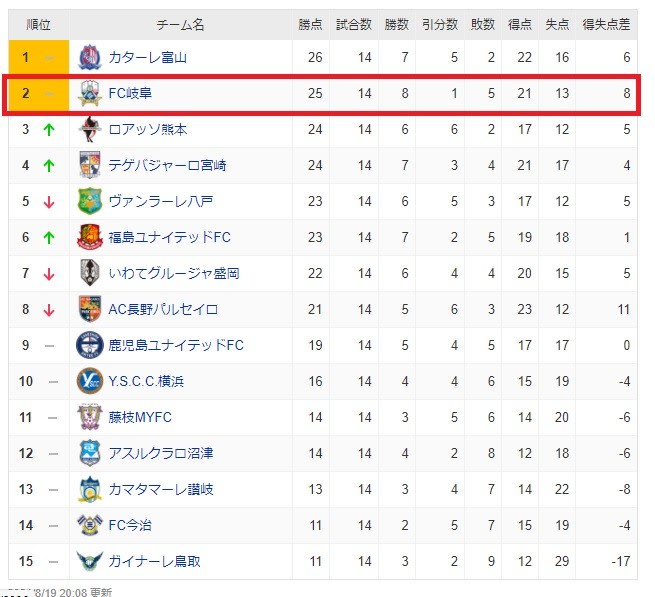
Task: Click the ガイナーレ鳥取 winged emblem
Action: [89, 561]
